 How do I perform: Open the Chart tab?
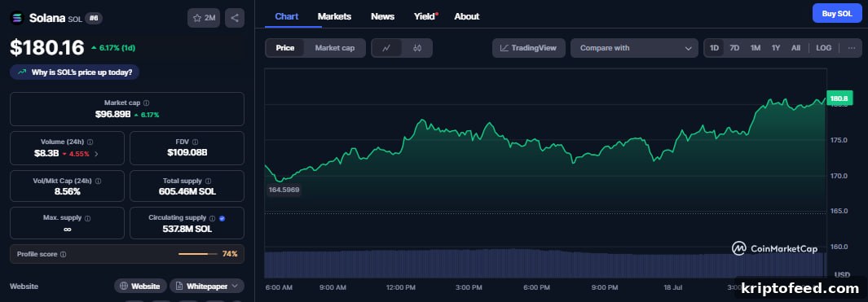(287, 16)
